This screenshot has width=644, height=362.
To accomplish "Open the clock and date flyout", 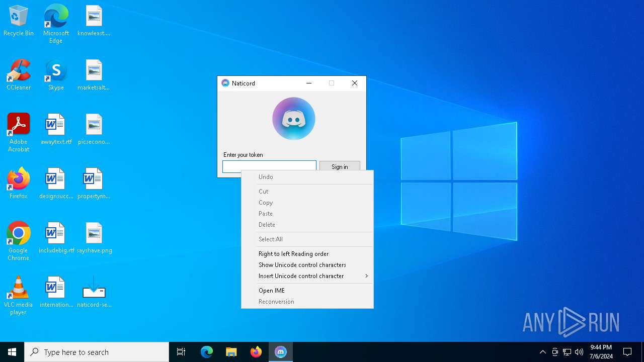I will pyautogui.click(x=601, y=352).
